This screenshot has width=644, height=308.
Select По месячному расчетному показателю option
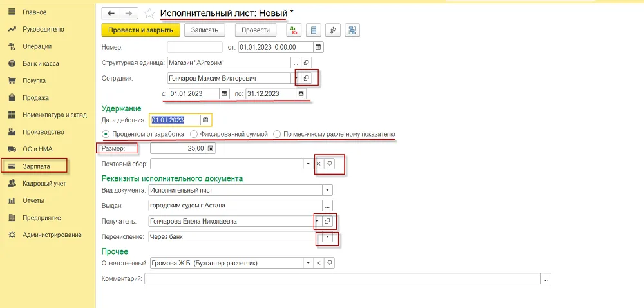coord(334,134)
